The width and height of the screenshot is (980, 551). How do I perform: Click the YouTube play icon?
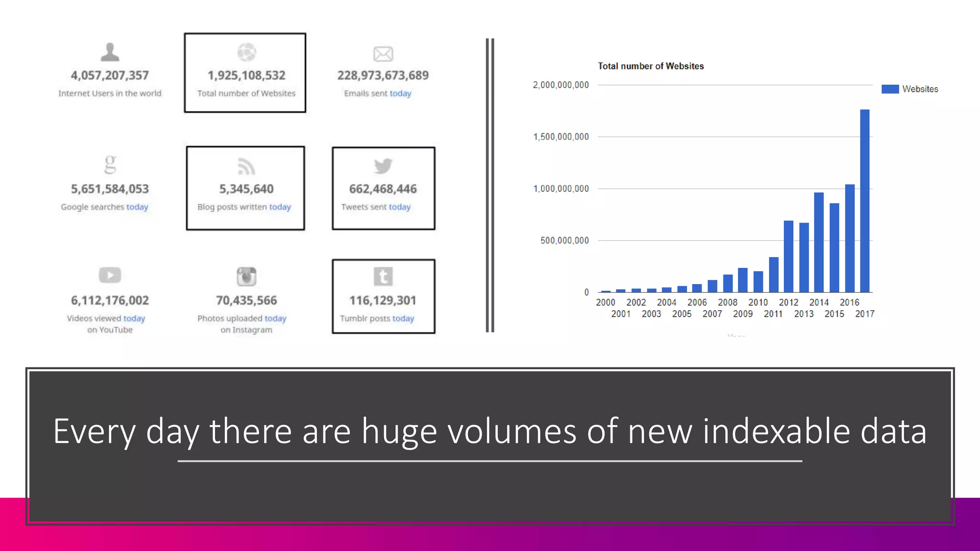click(110, 275)
